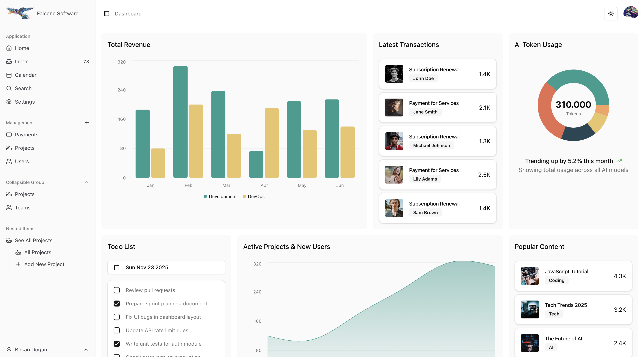Toggle the sidebar panel icon near Dashboard
The height and width of the screenshot is (357, 644).
point(107,13)
